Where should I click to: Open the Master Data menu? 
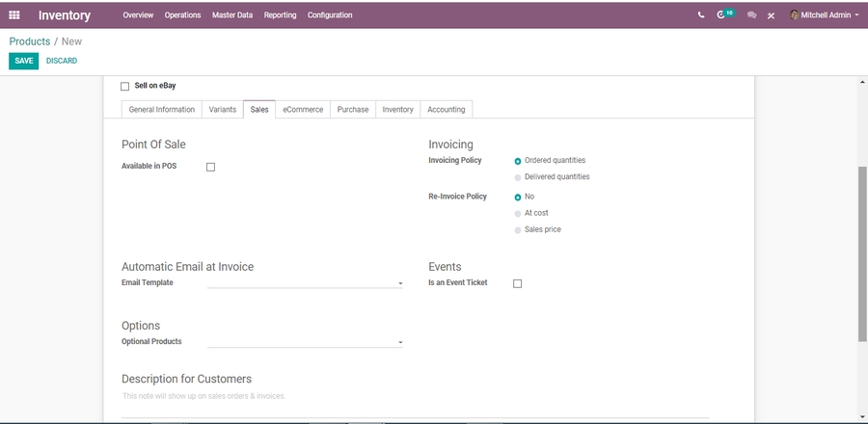pyautogui.click(x=232, y=15)
